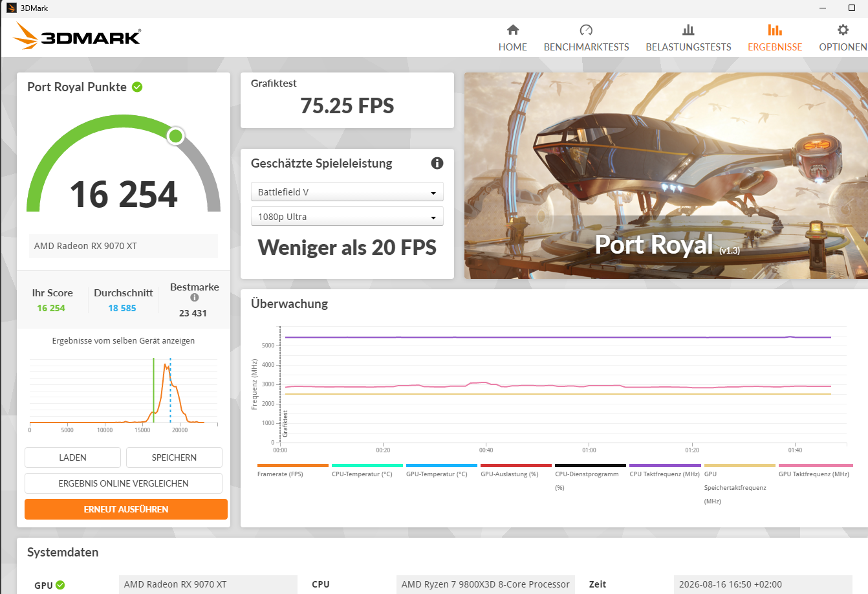Viewport: 868px width, 594px height.
Task: Click the purple CPU frequency line in the chart
Action: (558, 337)
